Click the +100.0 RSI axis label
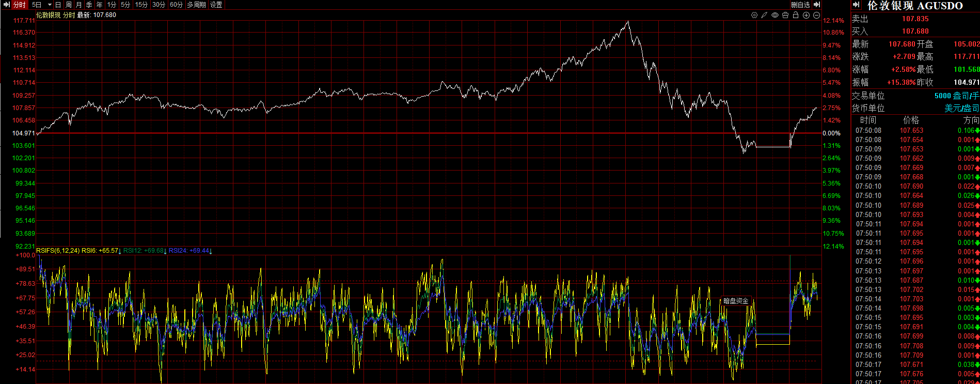 [25, 255]
